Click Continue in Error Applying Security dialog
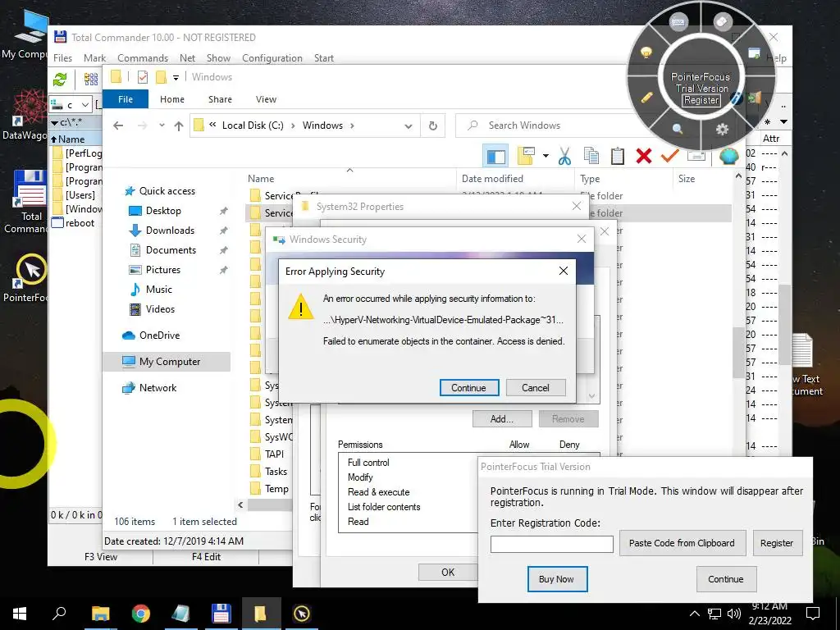 click(468, 388)
